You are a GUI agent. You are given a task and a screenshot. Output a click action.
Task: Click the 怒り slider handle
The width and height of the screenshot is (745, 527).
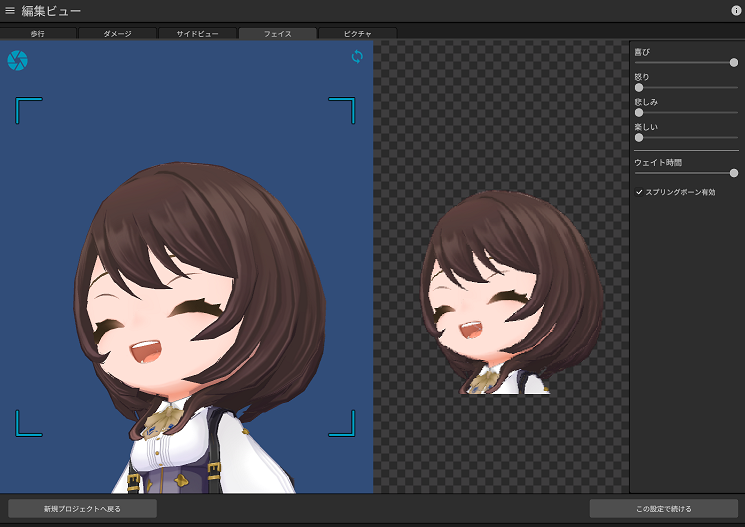click(639, 87)
